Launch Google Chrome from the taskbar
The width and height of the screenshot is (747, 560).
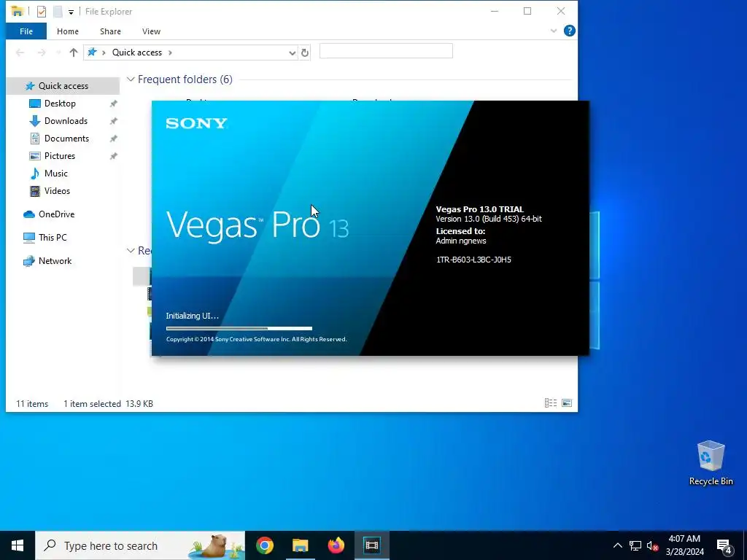(x=264, y=545)
